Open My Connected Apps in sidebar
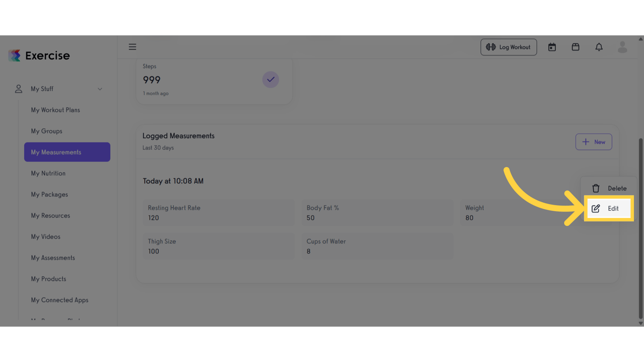 tap(59, 300)
